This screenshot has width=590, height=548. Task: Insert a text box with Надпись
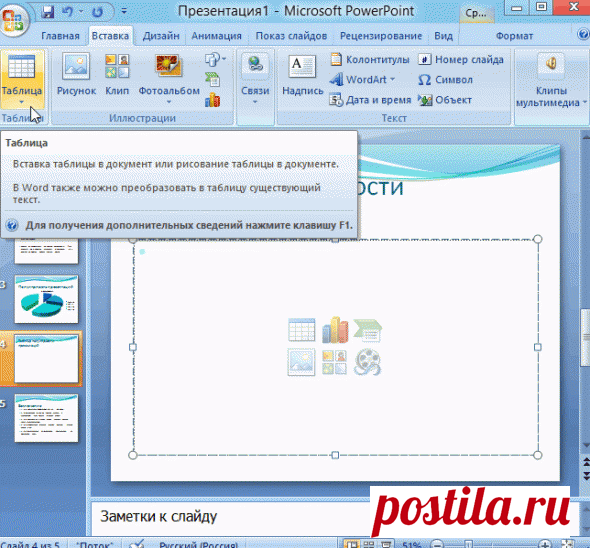pyautogui.click(x=303, y=75)
